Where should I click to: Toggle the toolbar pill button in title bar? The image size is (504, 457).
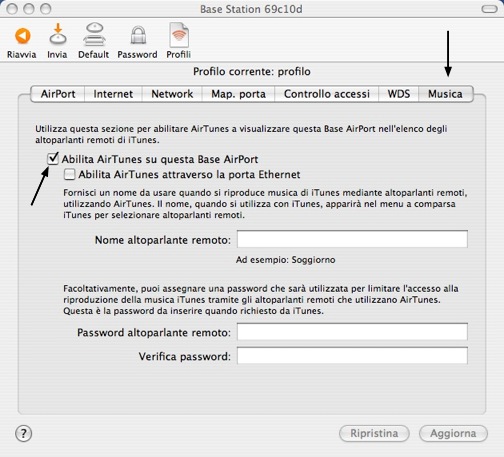click(x=489, y=9)
